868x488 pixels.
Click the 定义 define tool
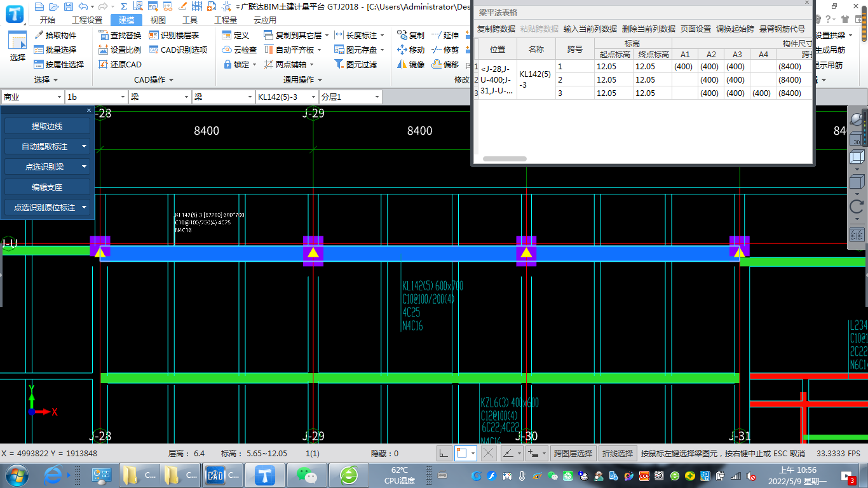tap(236, 35)
